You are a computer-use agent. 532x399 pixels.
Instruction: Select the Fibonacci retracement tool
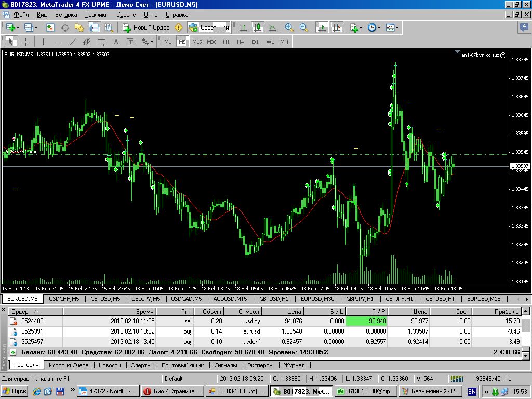pyautogui.click(x=101, y=42)
